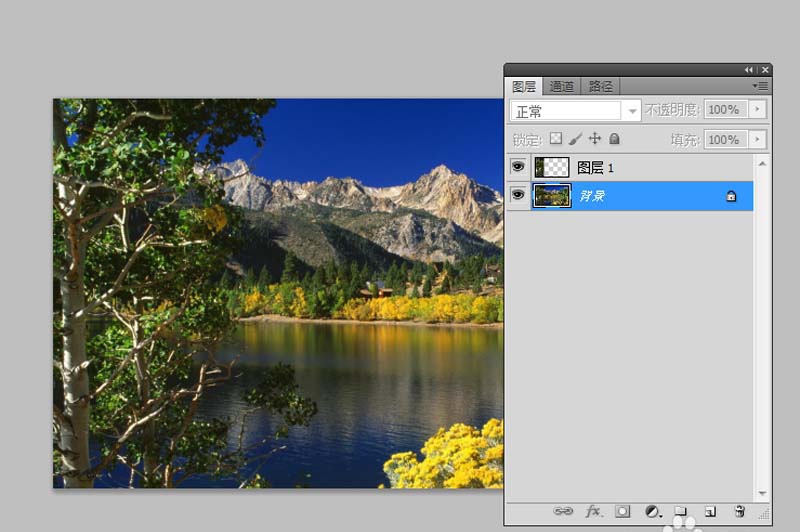The image size is (800, 532).
Task: Click the 背景 layer thumbnail
Action: (x=552, y=196)
